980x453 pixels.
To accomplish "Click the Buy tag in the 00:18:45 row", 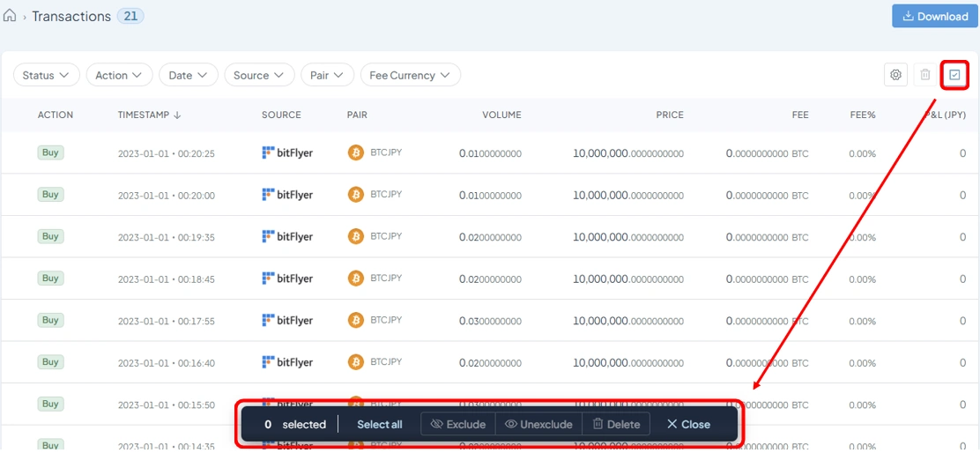I will point(50,278).
